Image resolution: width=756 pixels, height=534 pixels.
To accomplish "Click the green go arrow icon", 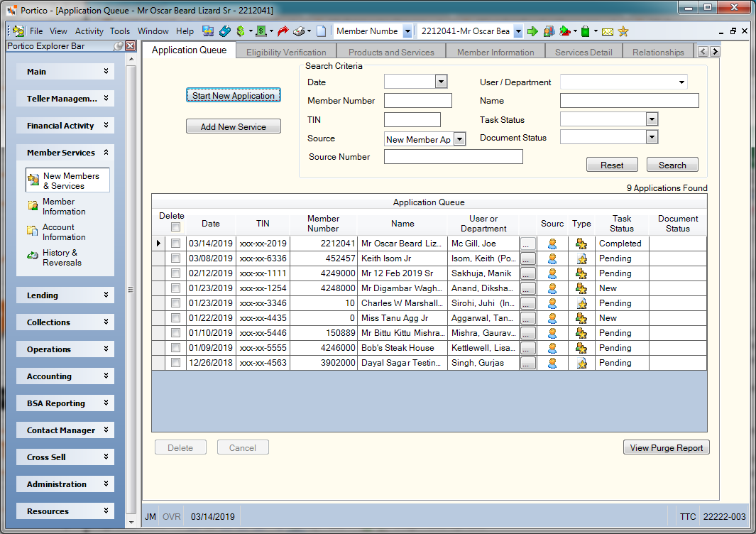I will coord(532,31).
